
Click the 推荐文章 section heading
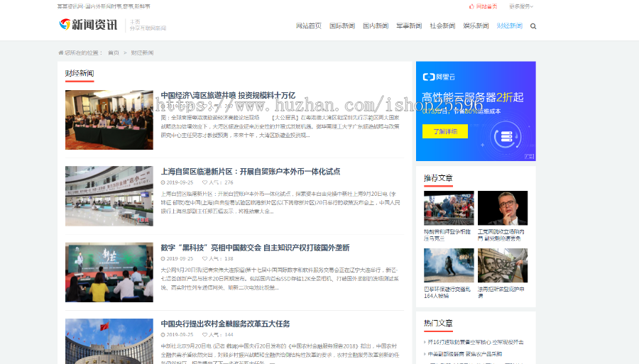point(438,178)
